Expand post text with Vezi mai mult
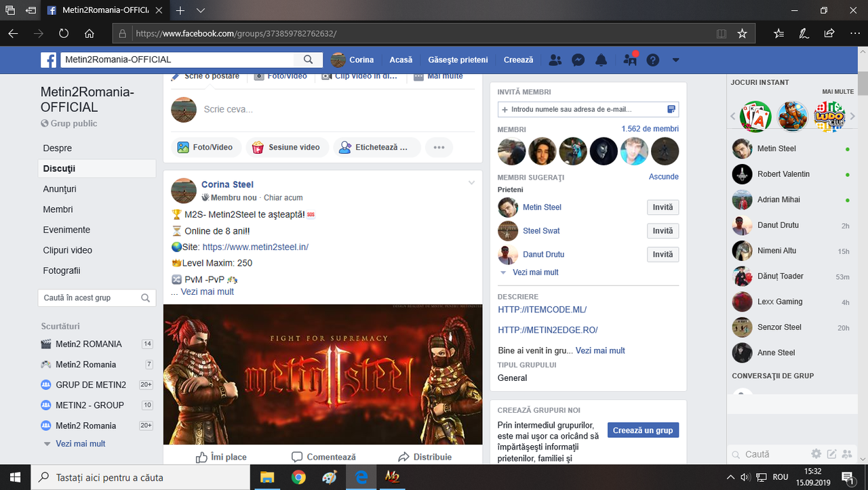 coord(208,291)
